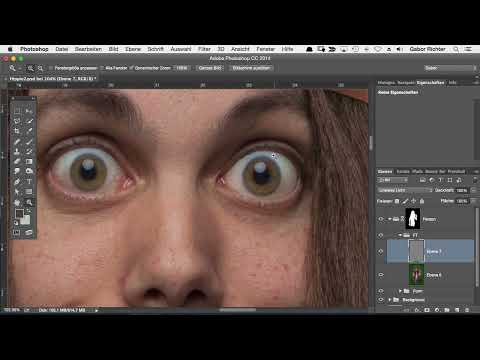
Task: Open Gabor workspace switcher dropdown
Action: tap(450, 68)
